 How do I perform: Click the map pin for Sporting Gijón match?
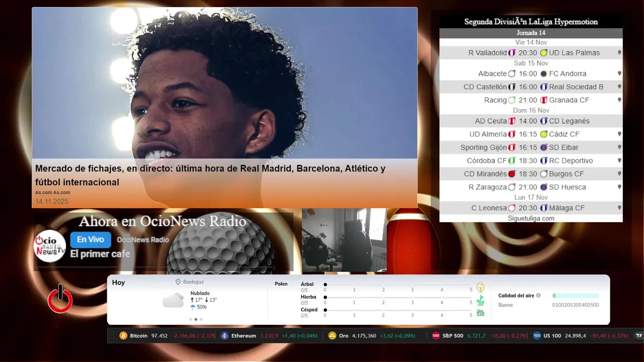(x=619, y=147)
